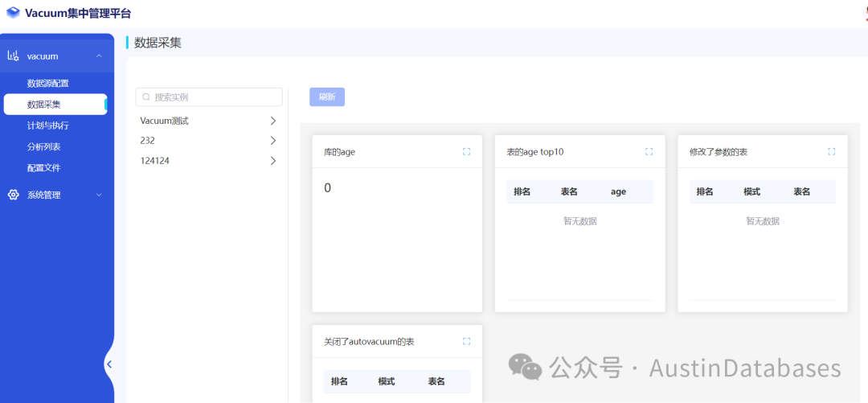Collapse the vacuum menu chevron
The width and height of the screenshot is (868, 403).
point(99,56)
